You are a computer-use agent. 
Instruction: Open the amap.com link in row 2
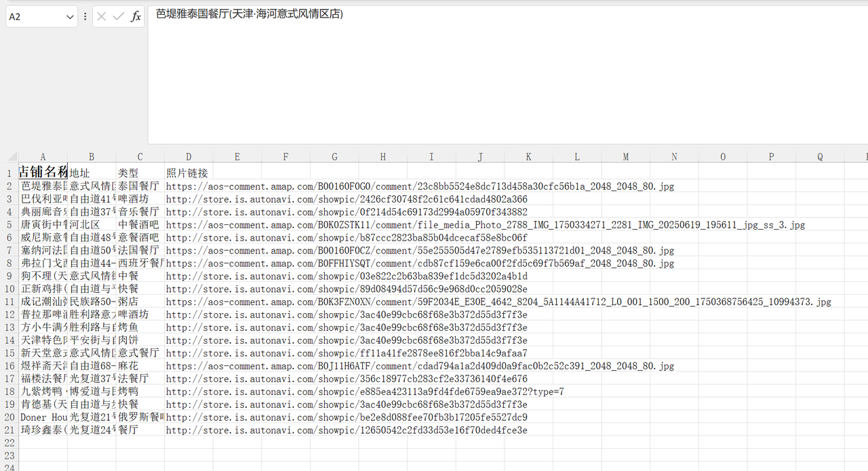420,186
